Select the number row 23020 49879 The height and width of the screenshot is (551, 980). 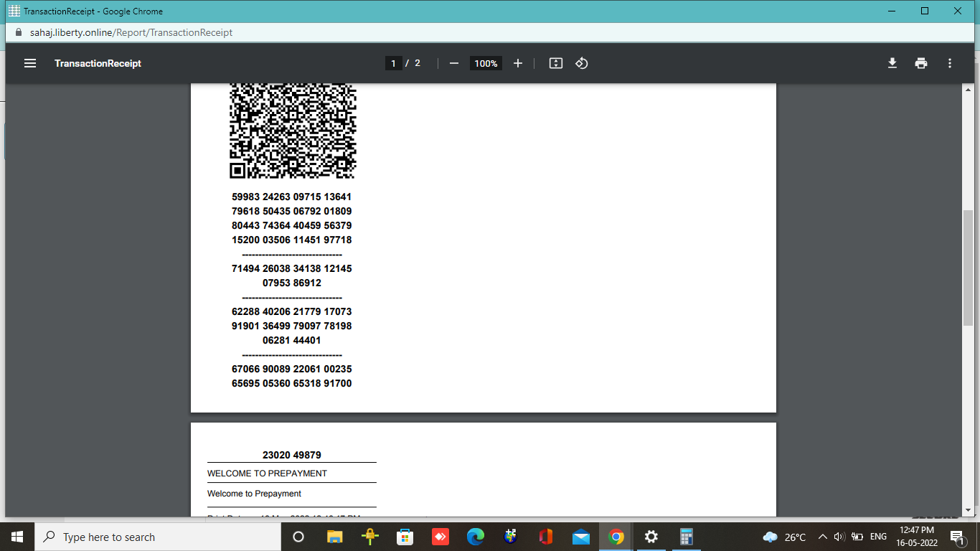click(292, 455)
